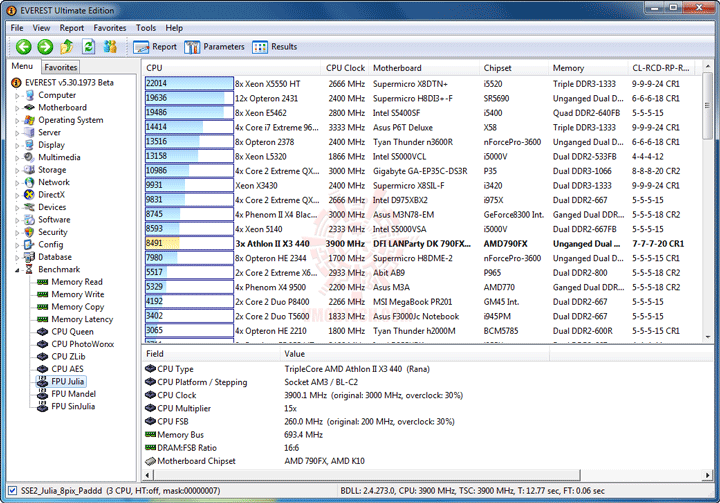Expand the Operating System node
720x503 pixels.
pyautogui.click(x=17, y=121)
